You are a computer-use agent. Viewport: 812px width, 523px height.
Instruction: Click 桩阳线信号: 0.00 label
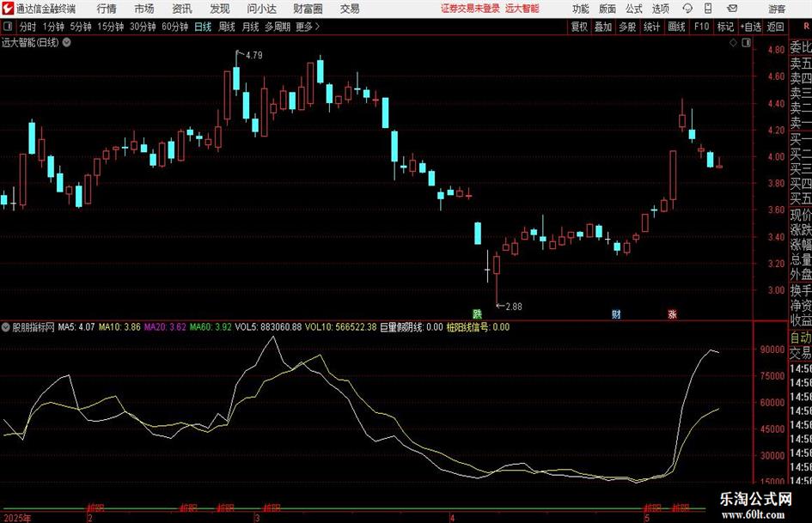tap(478, 327)
